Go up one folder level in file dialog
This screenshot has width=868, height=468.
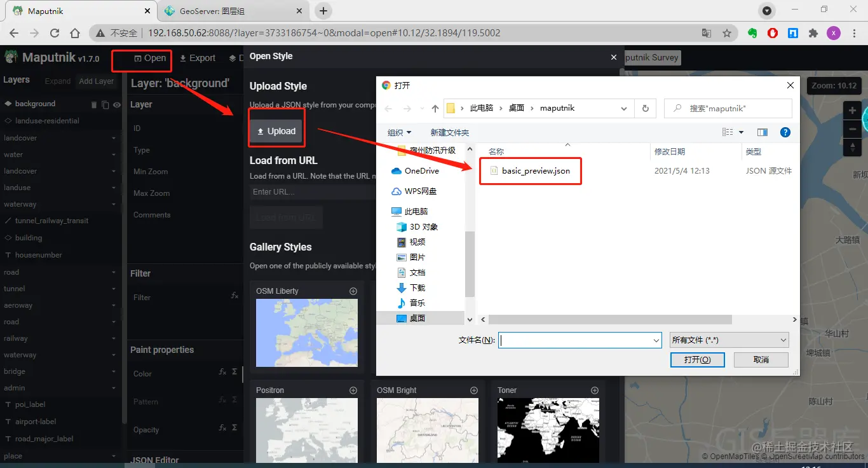[435, 109]
